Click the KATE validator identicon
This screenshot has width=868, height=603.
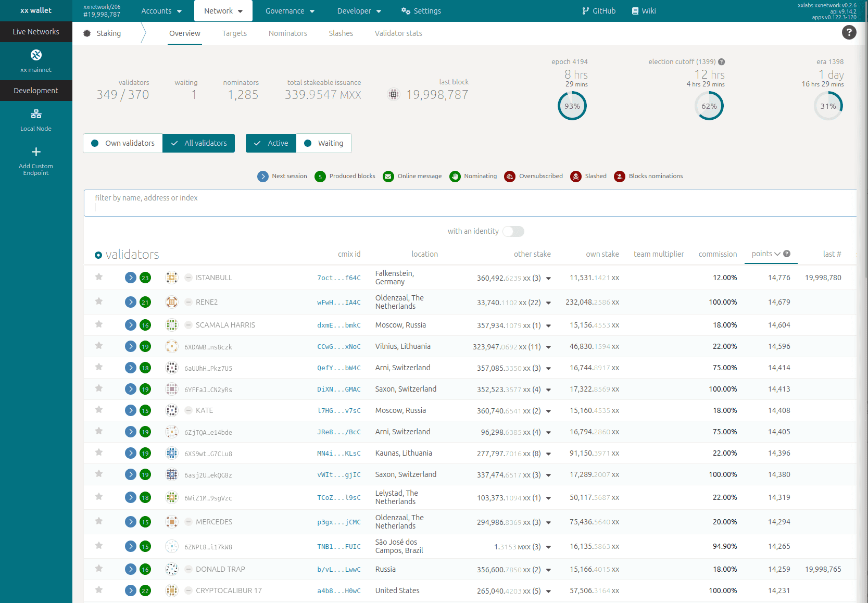pos(172,410)
